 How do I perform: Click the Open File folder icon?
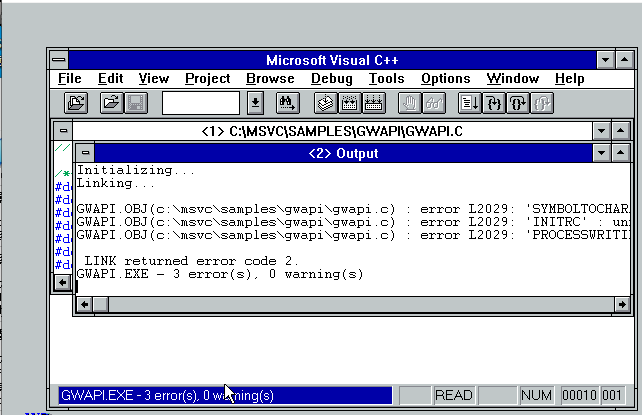111,103
